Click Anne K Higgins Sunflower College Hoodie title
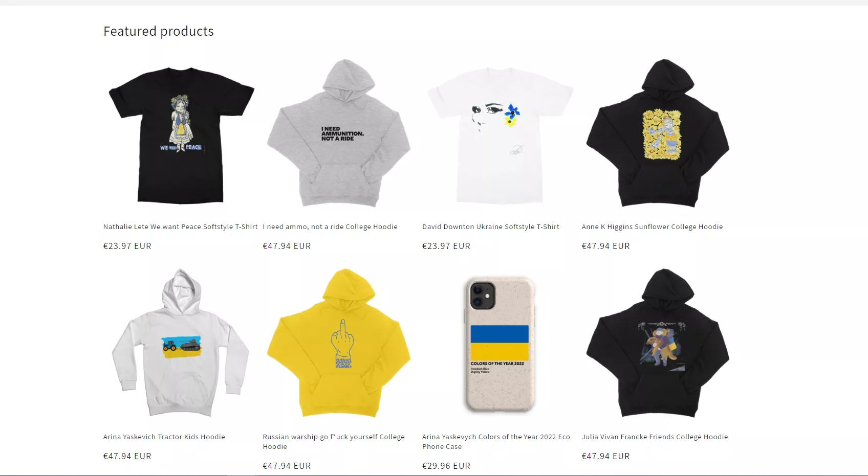 653,226
